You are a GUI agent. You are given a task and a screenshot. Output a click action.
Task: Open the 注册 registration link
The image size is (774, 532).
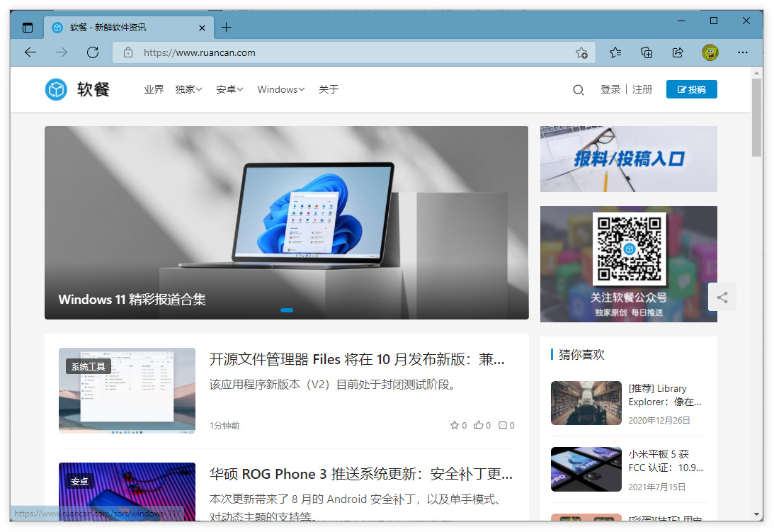point(642,89)
